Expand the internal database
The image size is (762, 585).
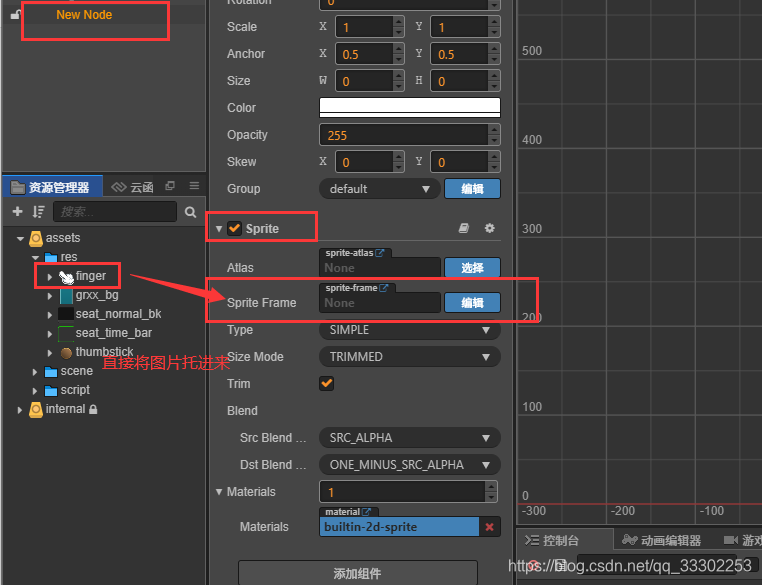(19, 410)
